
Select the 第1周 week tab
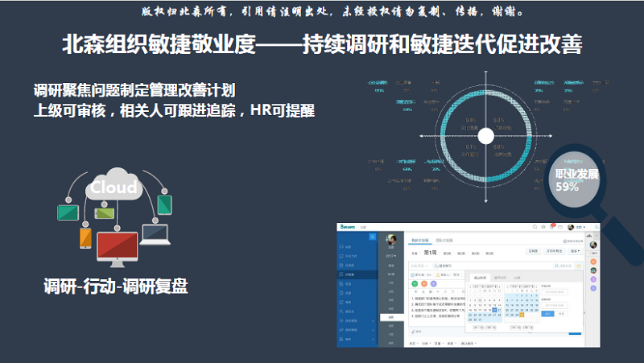pos(430,253)
